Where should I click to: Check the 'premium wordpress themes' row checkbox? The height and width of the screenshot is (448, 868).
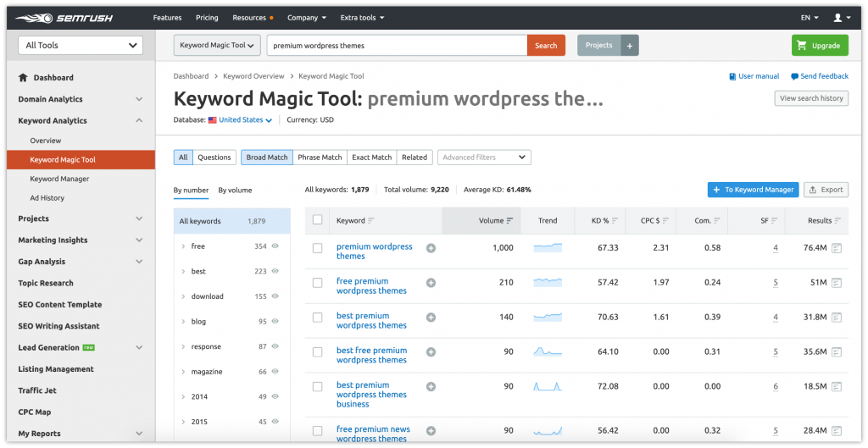coord(317,248)
